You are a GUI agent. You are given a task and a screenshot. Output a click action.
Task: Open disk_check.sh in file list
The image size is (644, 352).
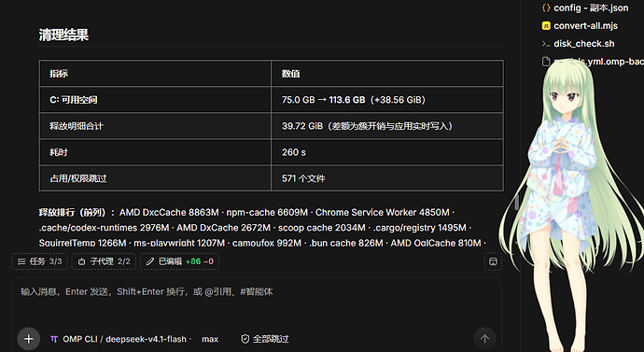(583, 44)
